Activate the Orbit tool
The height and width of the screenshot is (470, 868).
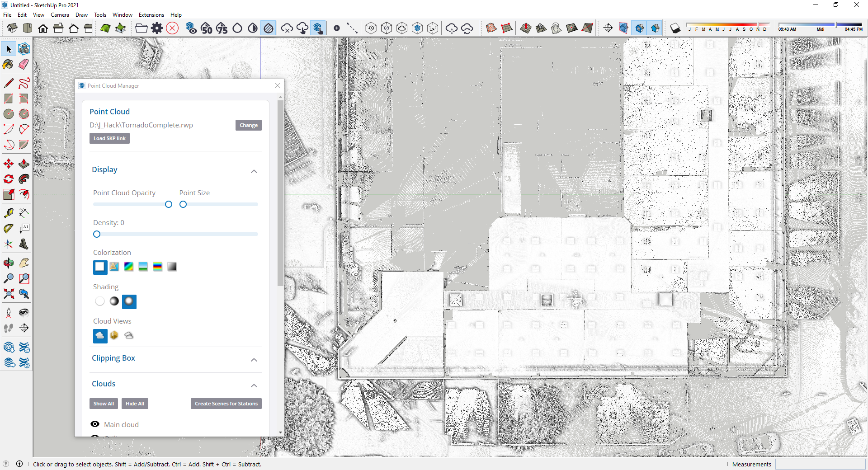click(9, 263)
